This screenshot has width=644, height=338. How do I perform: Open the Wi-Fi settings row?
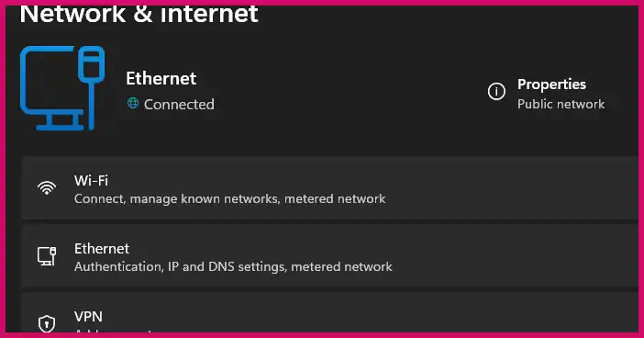330,188
